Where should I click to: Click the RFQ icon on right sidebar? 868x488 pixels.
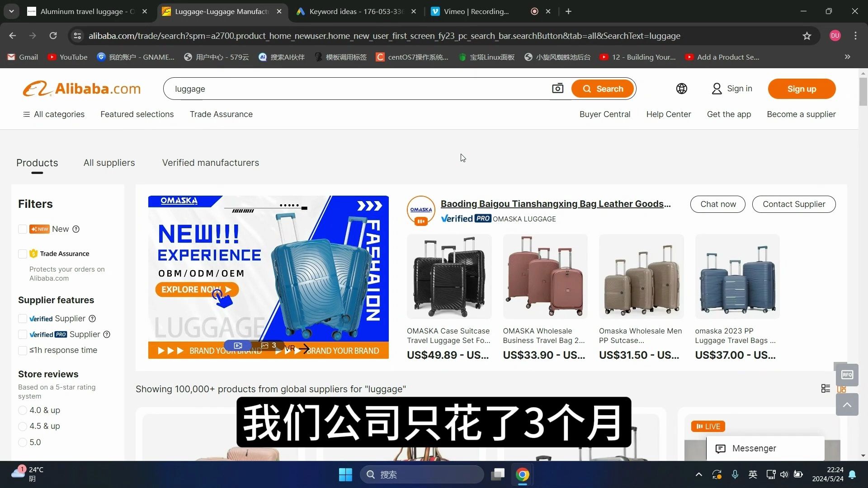point(847,374)
